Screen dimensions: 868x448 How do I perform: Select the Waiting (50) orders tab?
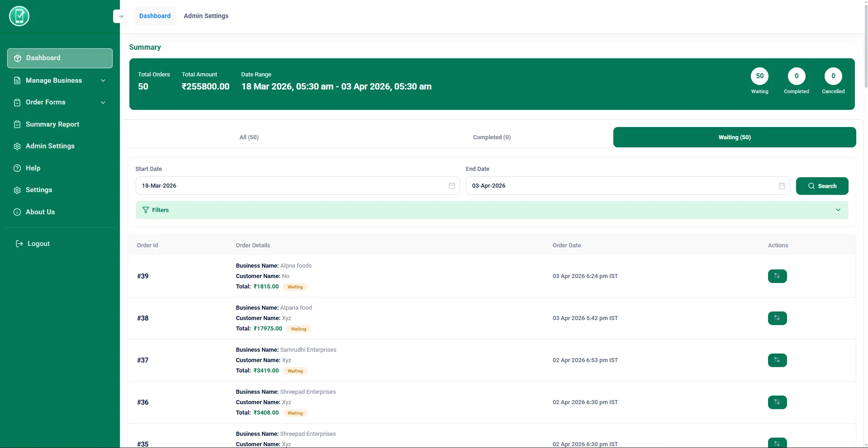(x=735, y=137)
